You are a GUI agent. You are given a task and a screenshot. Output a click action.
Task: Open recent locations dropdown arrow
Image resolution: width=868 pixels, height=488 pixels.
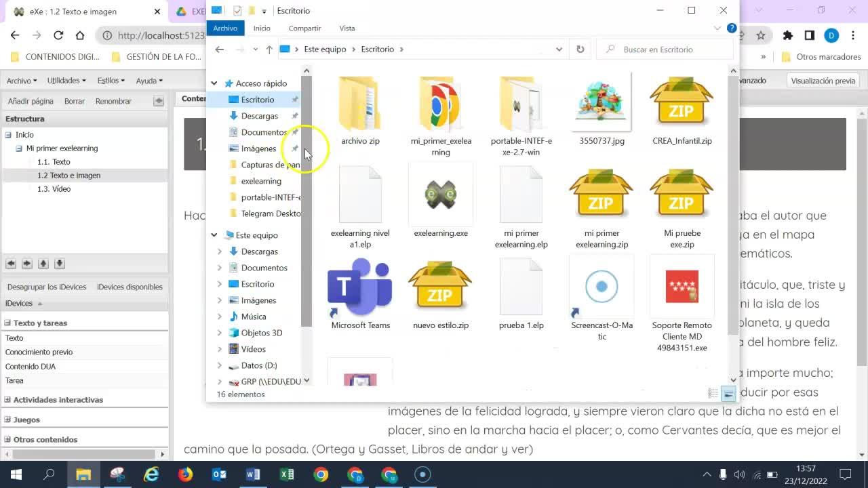pos(255,49)
